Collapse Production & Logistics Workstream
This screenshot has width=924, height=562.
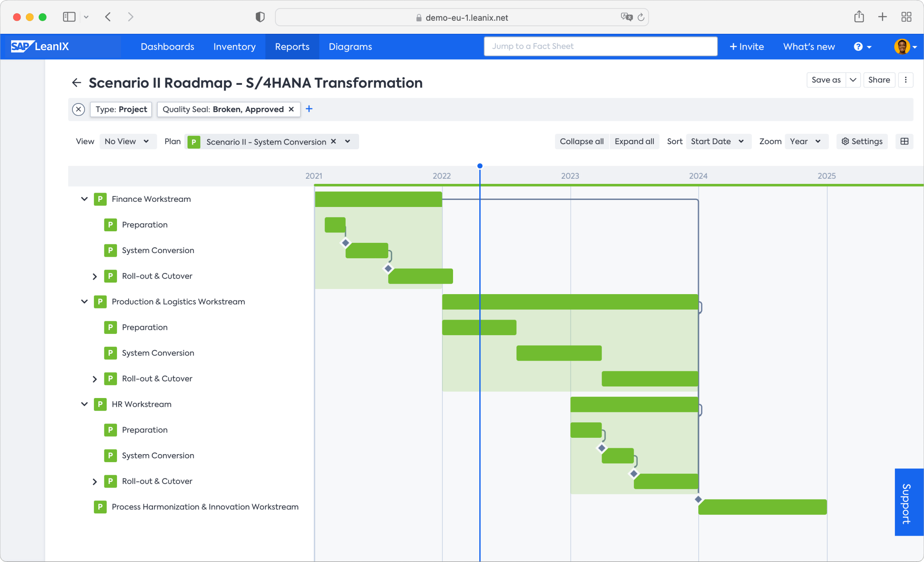coord(84,302)
